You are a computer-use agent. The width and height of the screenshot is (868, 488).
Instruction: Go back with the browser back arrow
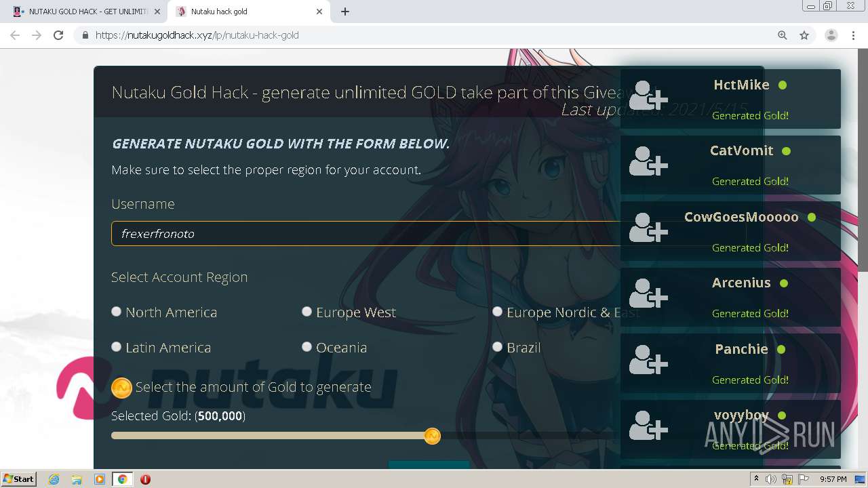coord(15,35)
